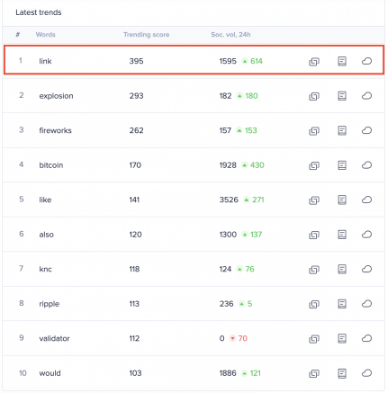Viewport: 389px width, 393px height.
Task: Click trending score 170
Action: click(x=135, y=165)
